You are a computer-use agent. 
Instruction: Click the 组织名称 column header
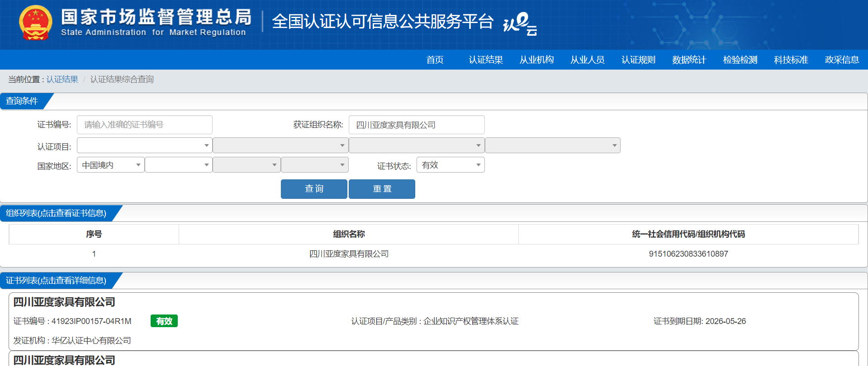[x=349, y=234]
